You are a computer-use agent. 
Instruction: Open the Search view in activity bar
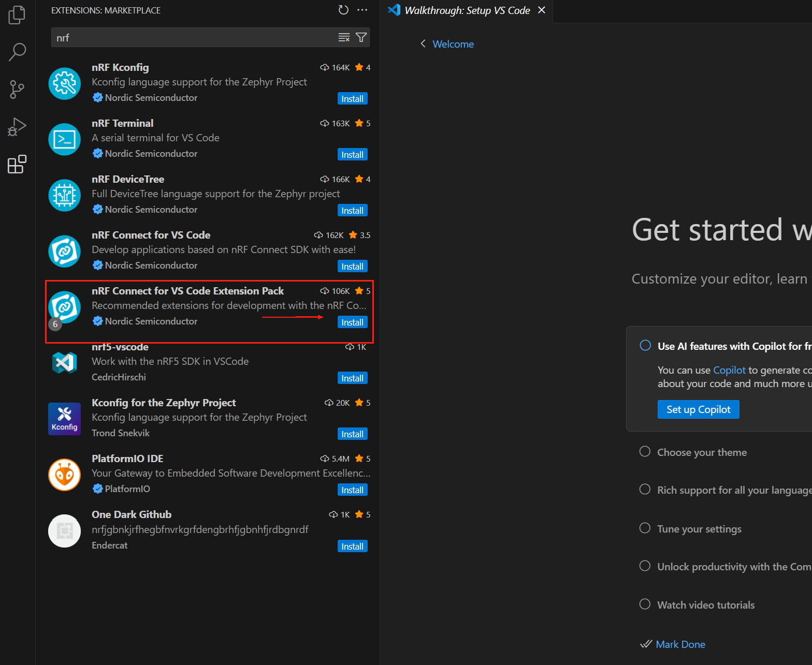click(17, 52)
